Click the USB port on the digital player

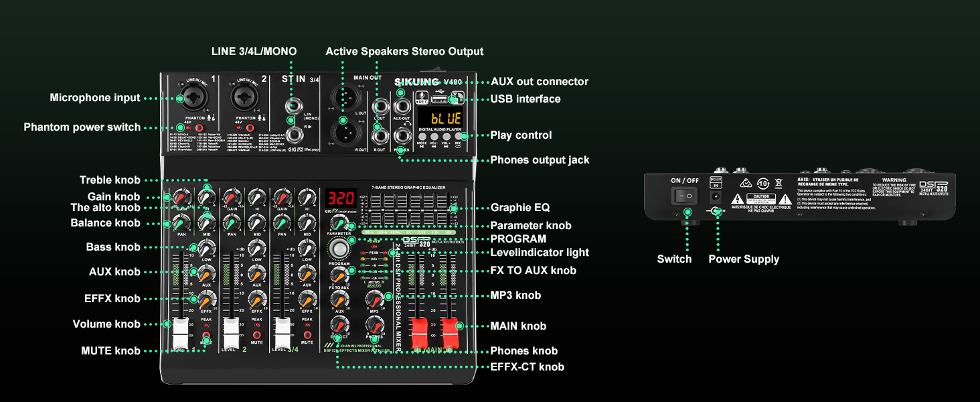point(439,100)
